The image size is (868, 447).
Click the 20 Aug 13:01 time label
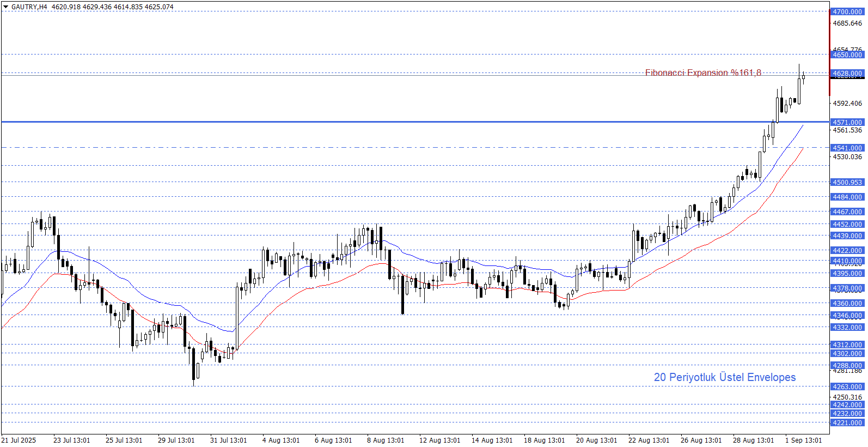597,440
